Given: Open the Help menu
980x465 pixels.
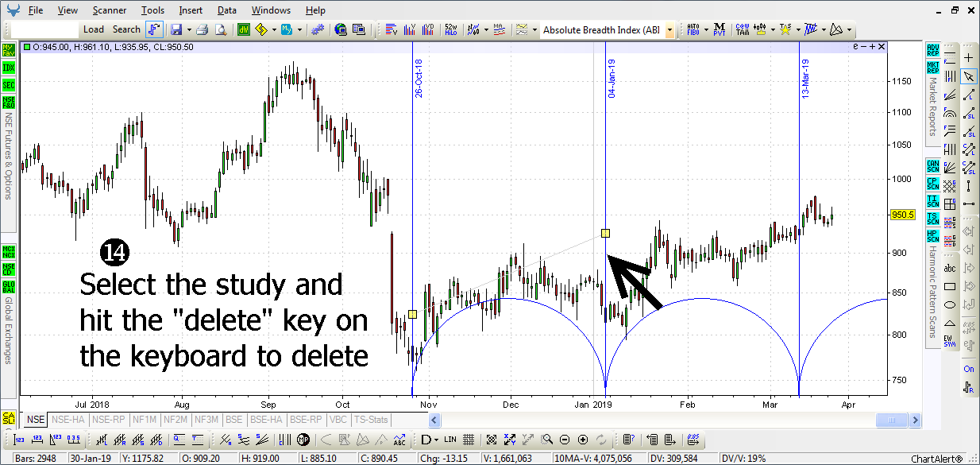Looking at the screenshot, I should 315,10.
